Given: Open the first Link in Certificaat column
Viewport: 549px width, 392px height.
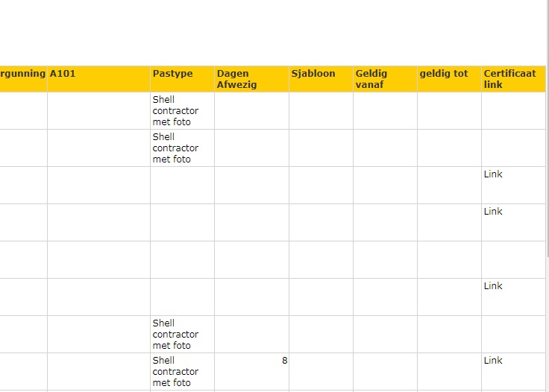Looking at the screenshot, I should [x=493, y=174].
